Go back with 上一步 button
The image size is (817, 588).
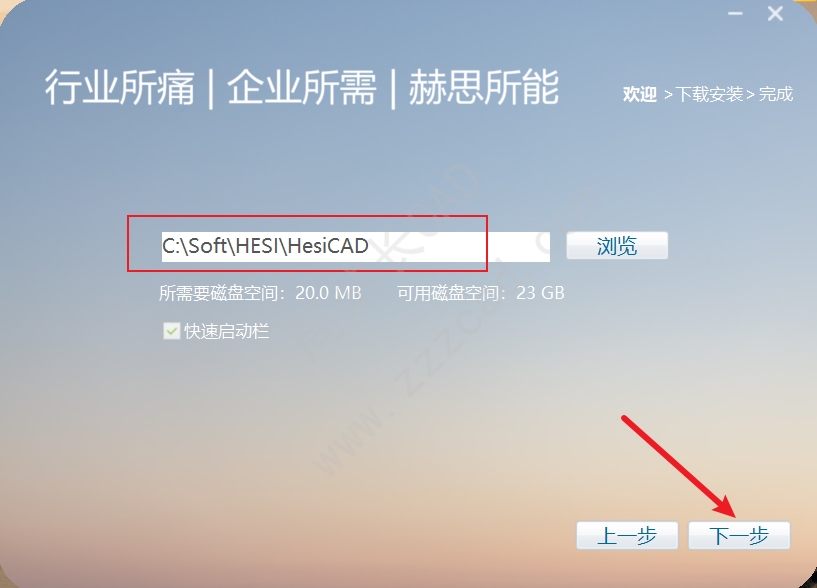point(627,535)
